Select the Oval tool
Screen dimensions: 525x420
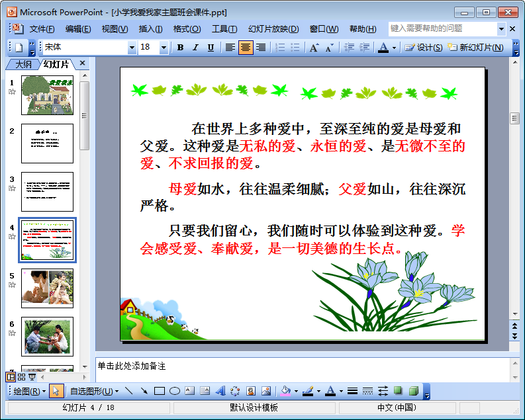[x=174, y=391]
